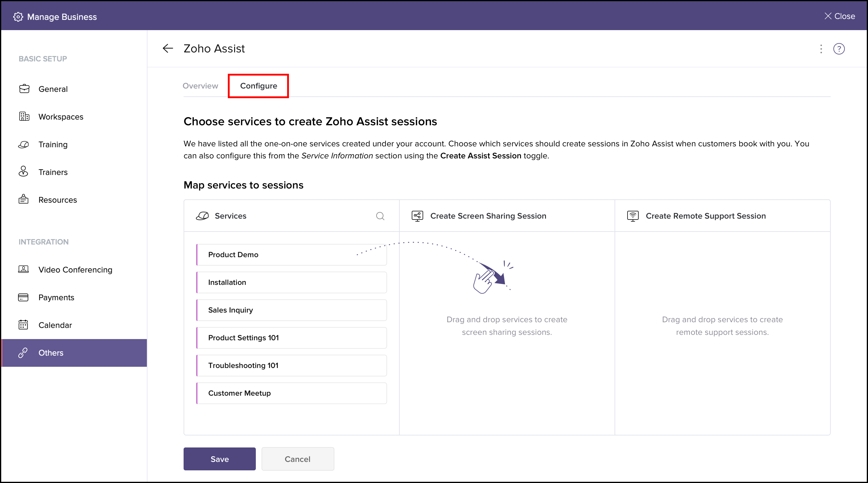Open General in the sidebar
The image size is (868, 483).
click(x=53, y=89)
